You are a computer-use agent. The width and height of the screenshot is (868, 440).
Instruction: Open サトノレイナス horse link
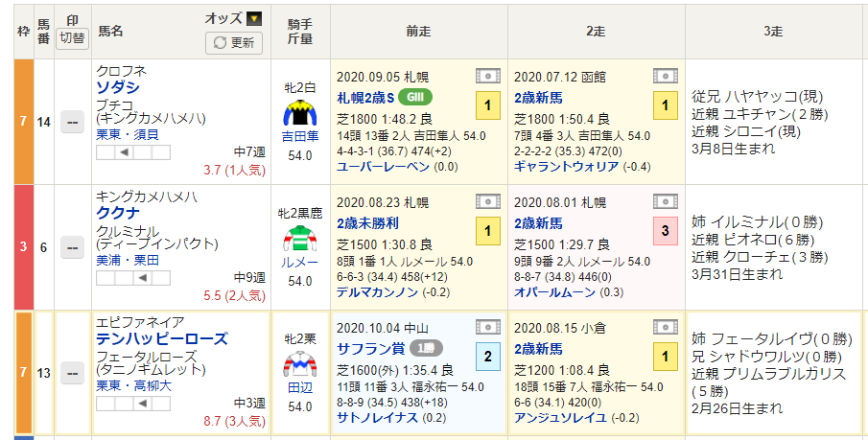377,418
